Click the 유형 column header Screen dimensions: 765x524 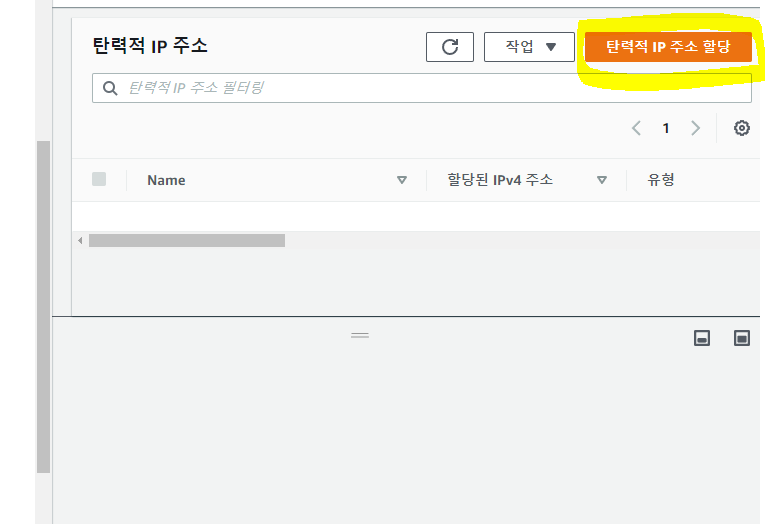click(661, 180)
